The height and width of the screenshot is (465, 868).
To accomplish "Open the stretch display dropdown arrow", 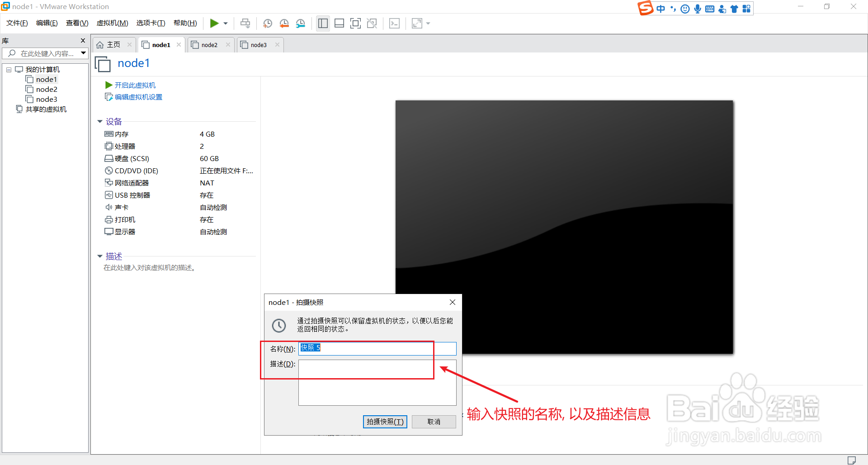I will click(428, 24).
